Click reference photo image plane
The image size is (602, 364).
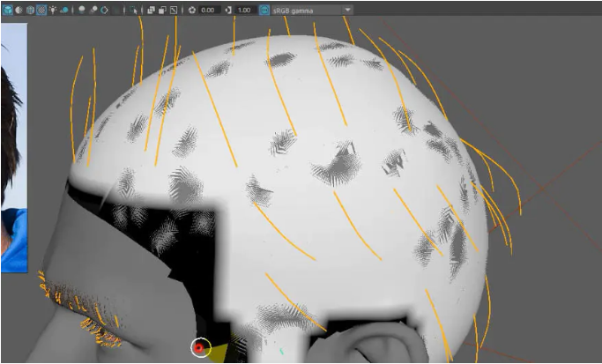coord(14,147)
